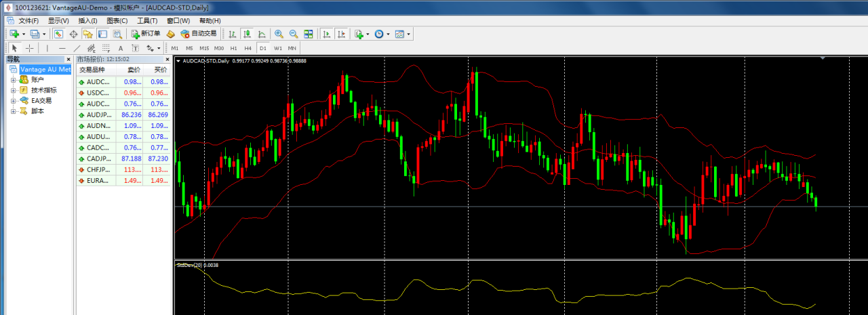Draw a vertical line on chart
The width and height of the screenshot is (868, 315).
point(47,48)
